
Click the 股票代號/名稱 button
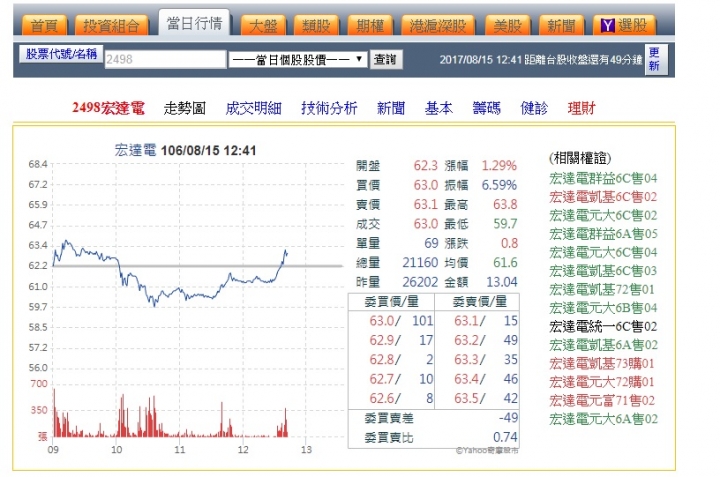(x=61, y=54)
